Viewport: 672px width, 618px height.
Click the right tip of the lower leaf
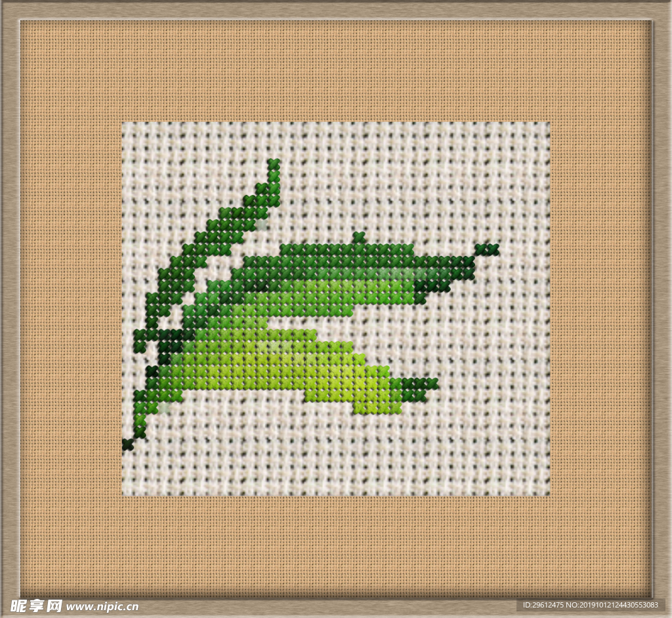point(432,382)
